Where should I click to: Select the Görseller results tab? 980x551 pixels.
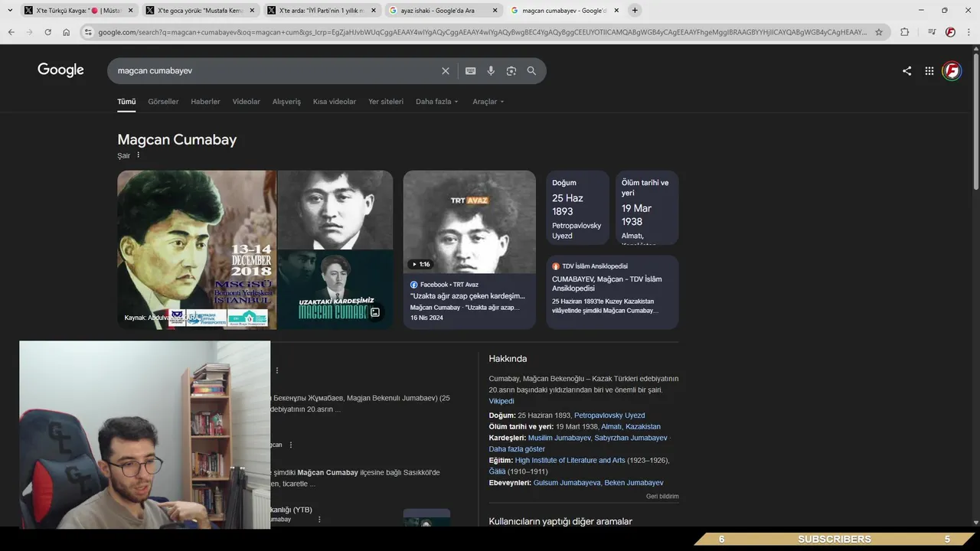[x=163, y=101]
